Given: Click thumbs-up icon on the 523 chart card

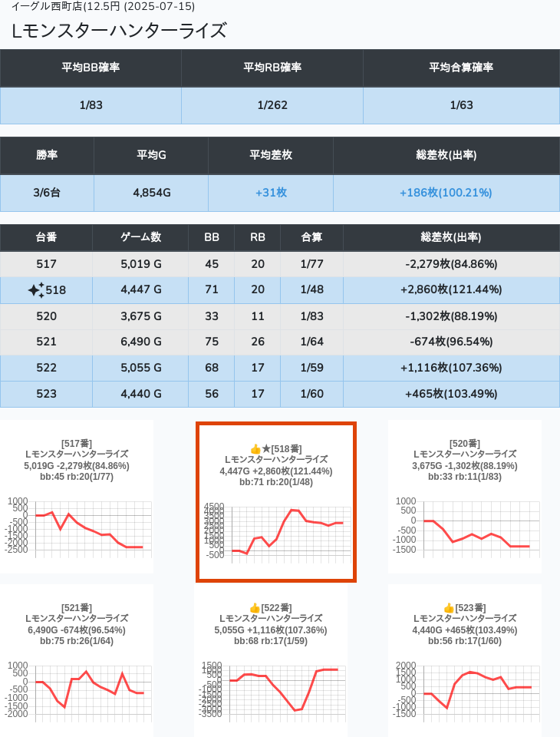Looking at the screenshot, I should point(449,608).
